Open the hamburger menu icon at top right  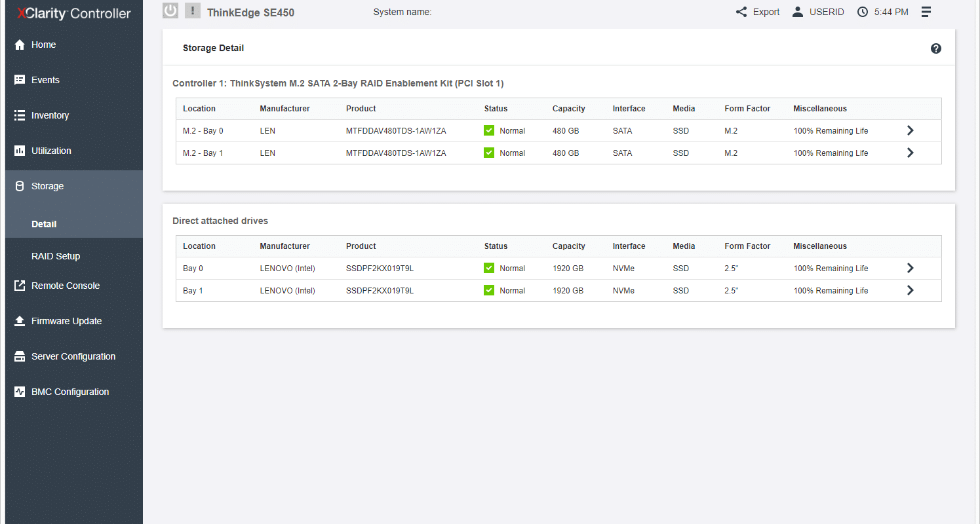[x=926, y=12]
